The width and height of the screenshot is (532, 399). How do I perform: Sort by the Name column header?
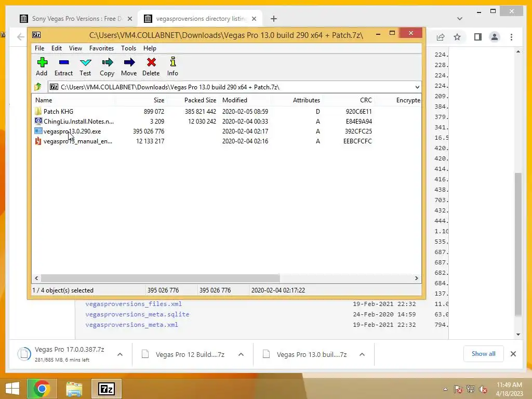[73, 100]
